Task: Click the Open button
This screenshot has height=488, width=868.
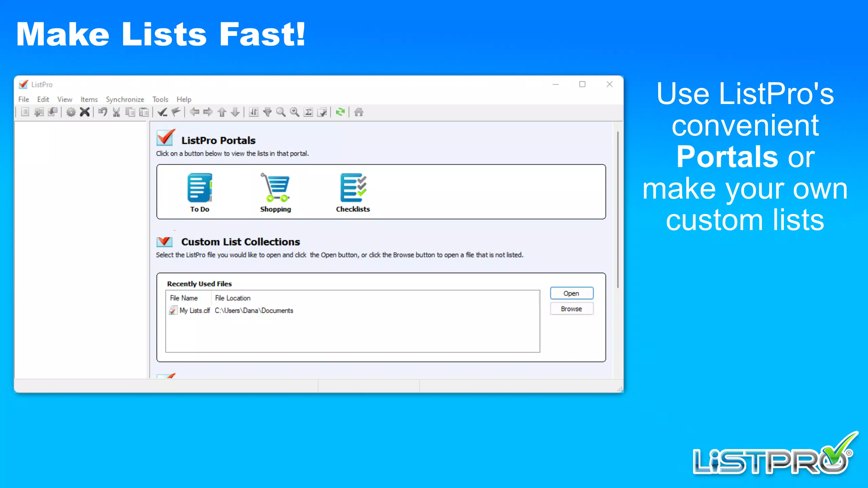Action: coord(571,293)
